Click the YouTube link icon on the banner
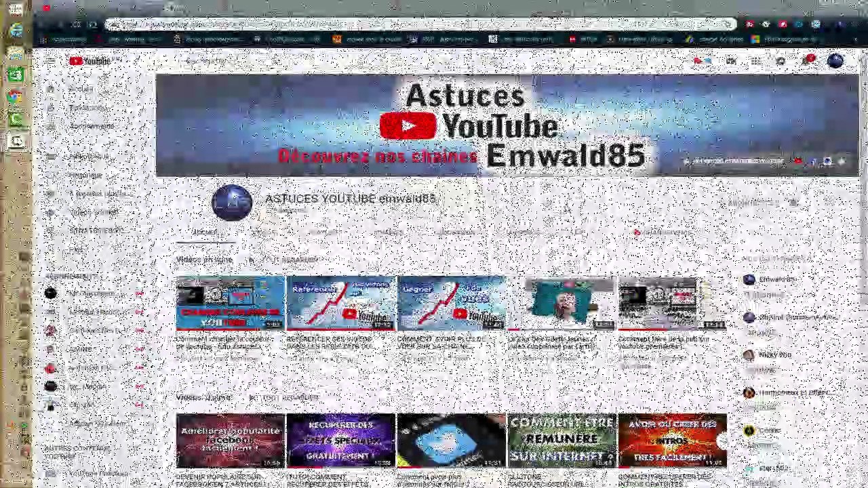The image size is (868, 488). 798,161
